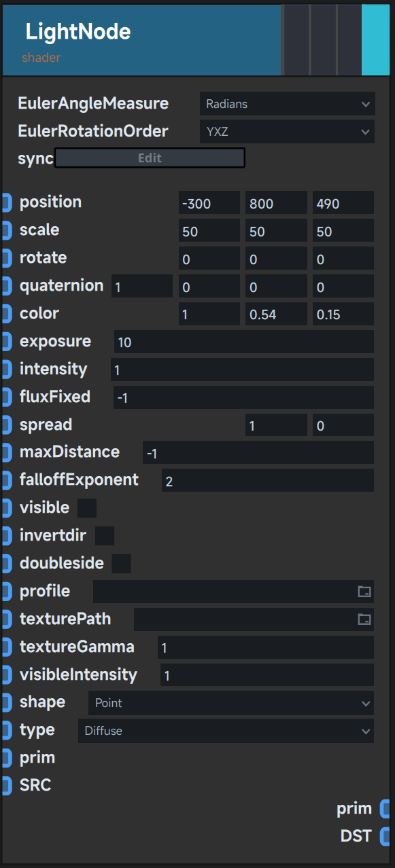
Task: Click the sync Edit button
Action: coord(150,158)
